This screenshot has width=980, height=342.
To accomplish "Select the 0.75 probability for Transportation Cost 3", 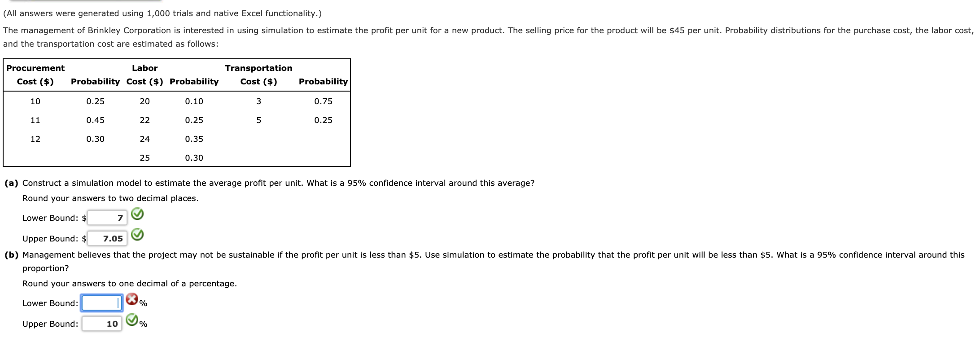I will 323,101.
